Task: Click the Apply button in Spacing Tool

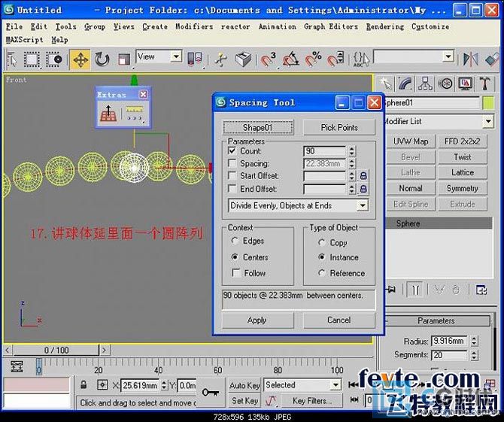Action: click(x=257, y=320)
